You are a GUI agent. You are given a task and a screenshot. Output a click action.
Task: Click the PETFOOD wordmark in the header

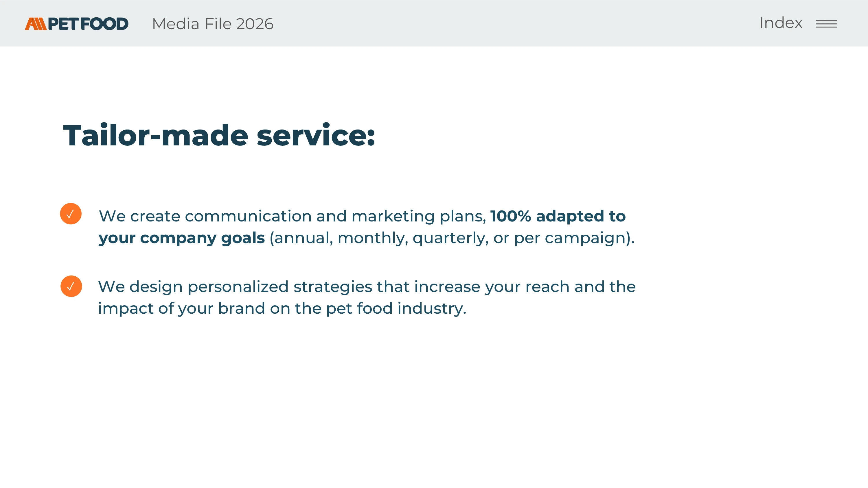point(88,24)
